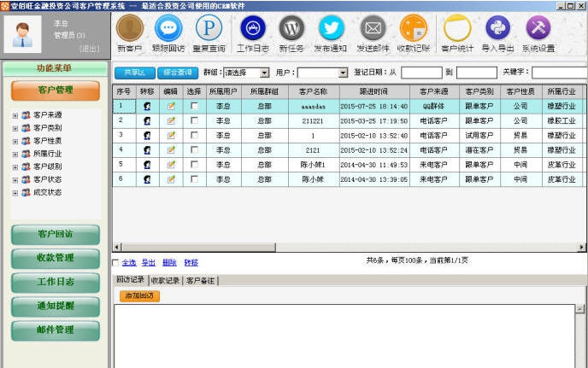The height and width of the screenshot is (368, 588).
Task: Switch to the 收款记录 tab
Action: pyautogui.click(x=165, y=280)
